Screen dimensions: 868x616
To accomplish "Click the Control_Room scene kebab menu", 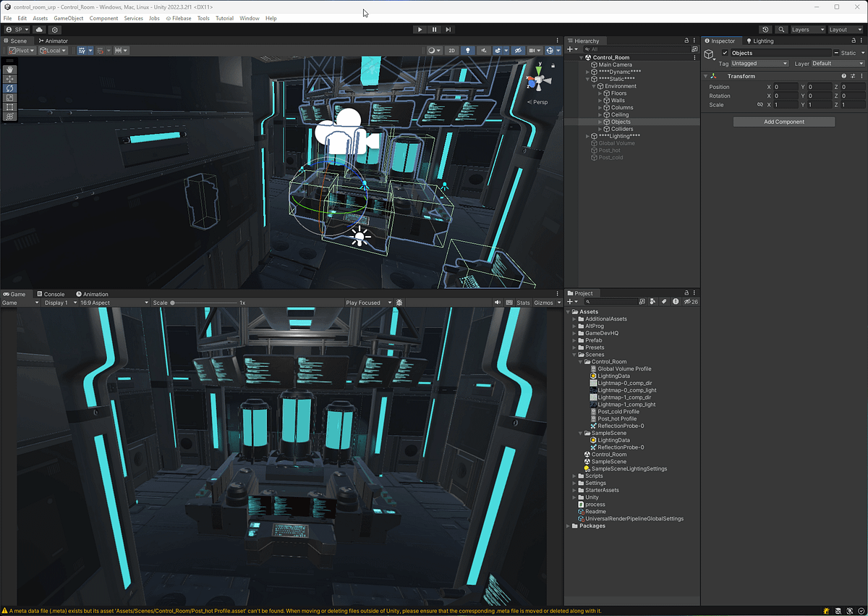I will [695, 57].
